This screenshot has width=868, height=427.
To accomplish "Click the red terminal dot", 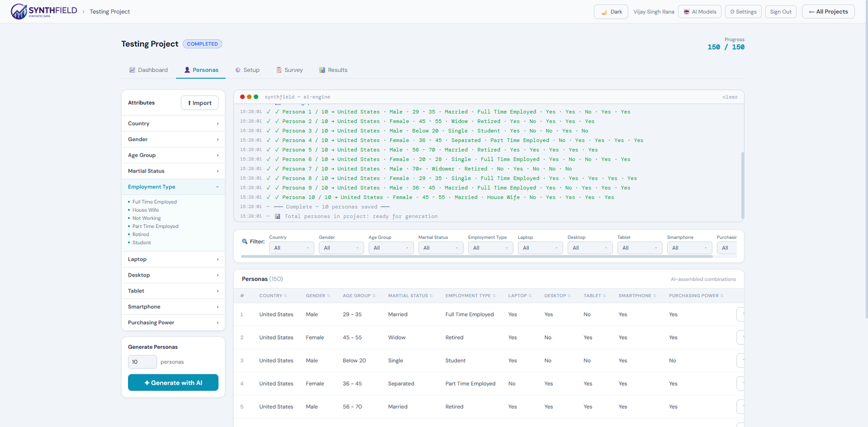I will pos(242,97).
